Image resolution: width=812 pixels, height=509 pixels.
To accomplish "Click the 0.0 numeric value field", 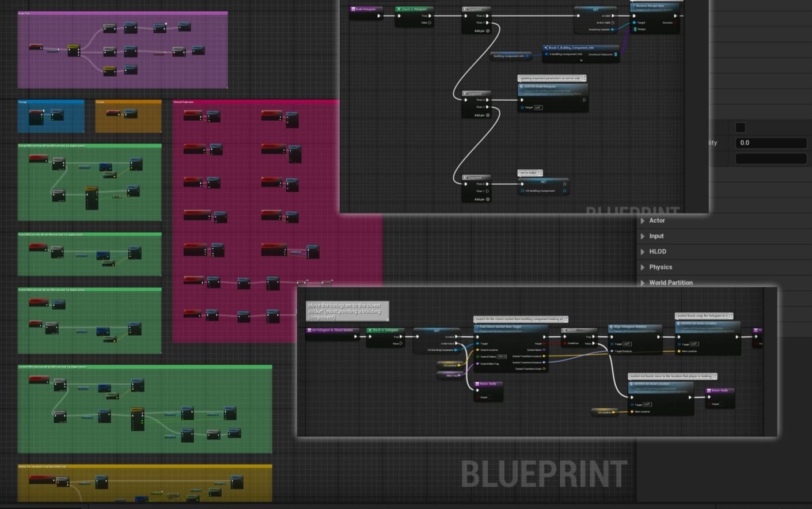I will [771, 143].
